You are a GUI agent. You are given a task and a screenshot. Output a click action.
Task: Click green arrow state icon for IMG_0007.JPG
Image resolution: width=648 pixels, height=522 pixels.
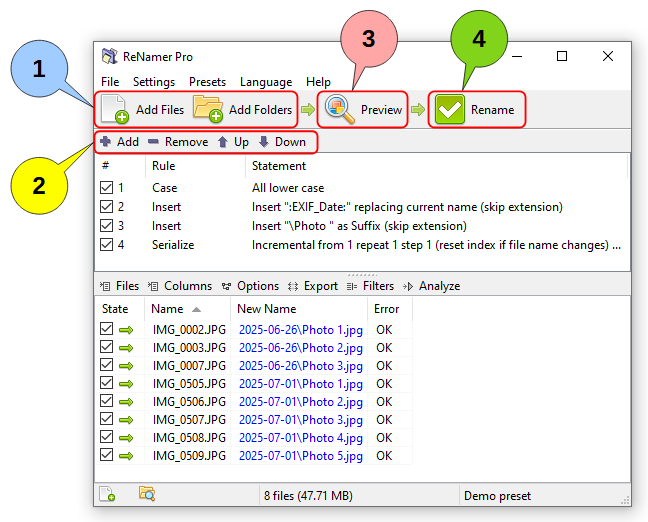click(x=126, y=366)
